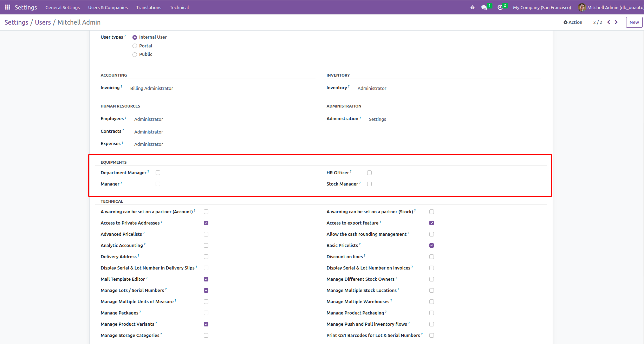Click help tooltip icon next to Invoicing
Viewport: 644px width, 344px height.
(x=122, y=86)
